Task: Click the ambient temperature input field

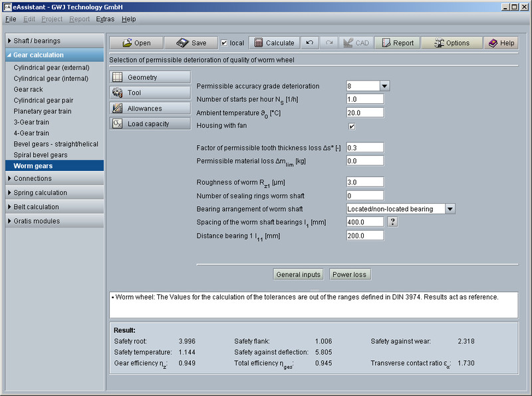Action: [x=365, y=112]
